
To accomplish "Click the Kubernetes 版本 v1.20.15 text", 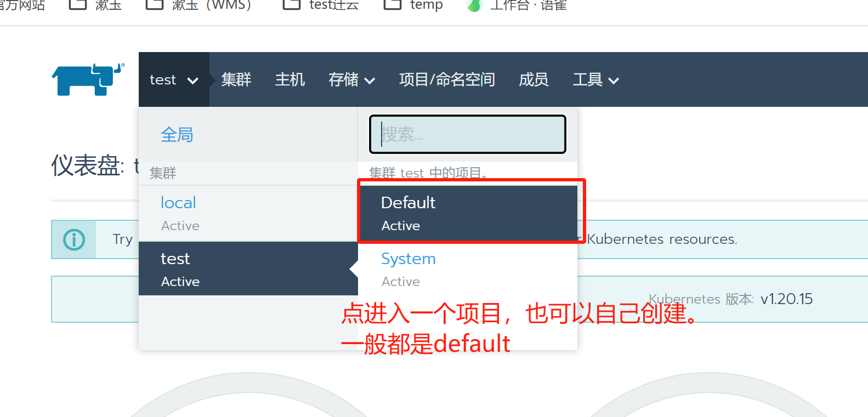I will [x=730, y=299].
